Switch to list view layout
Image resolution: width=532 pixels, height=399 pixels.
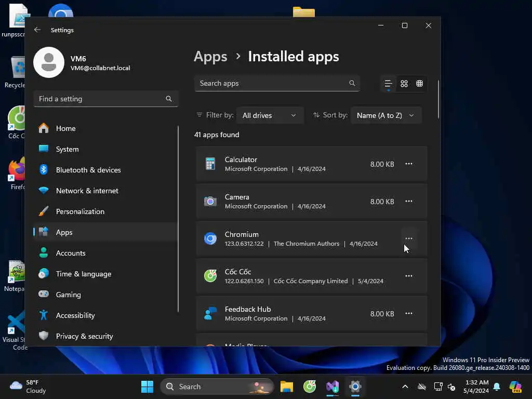tap(388, 84)
